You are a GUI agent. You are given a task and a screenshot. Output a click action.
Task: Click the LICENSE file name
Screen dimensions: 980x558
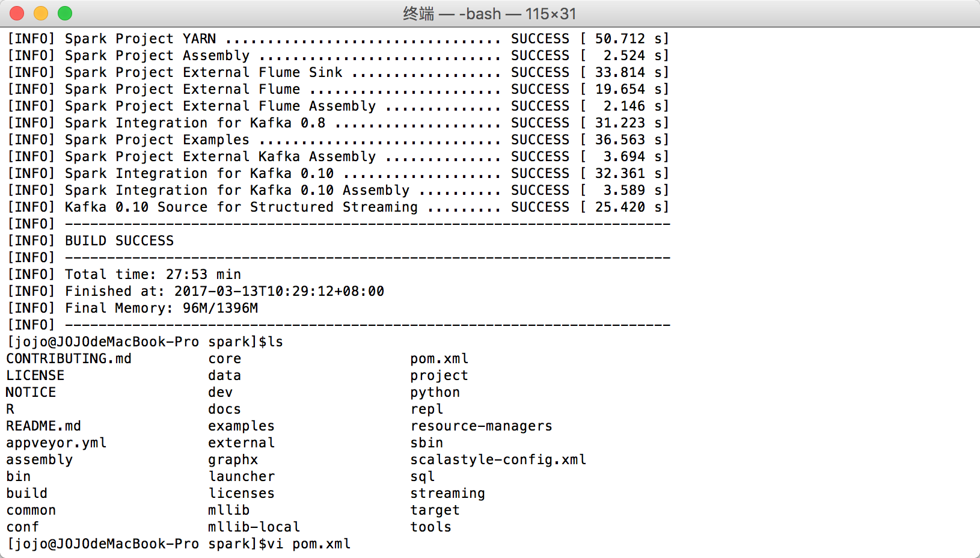(x=35, y=375)
